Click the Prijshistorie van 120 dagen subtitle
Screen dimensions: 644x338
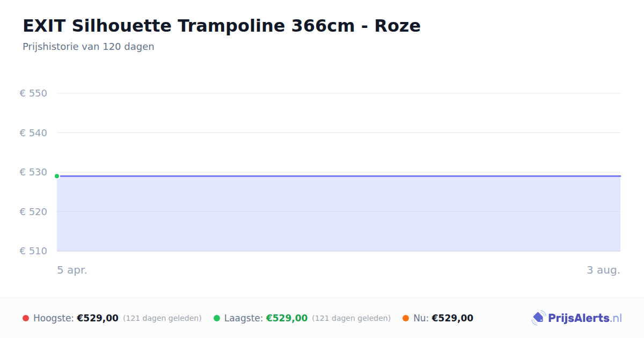coord(89,47)
